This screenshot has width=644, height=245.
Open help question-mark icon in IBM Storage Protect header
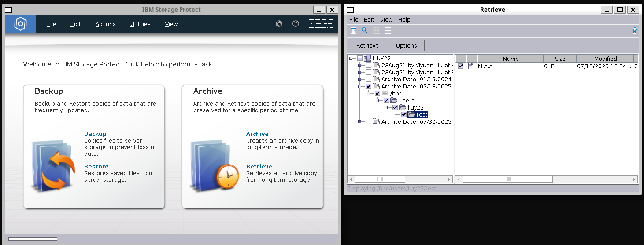pyautogui.click(x=296, y=24)
